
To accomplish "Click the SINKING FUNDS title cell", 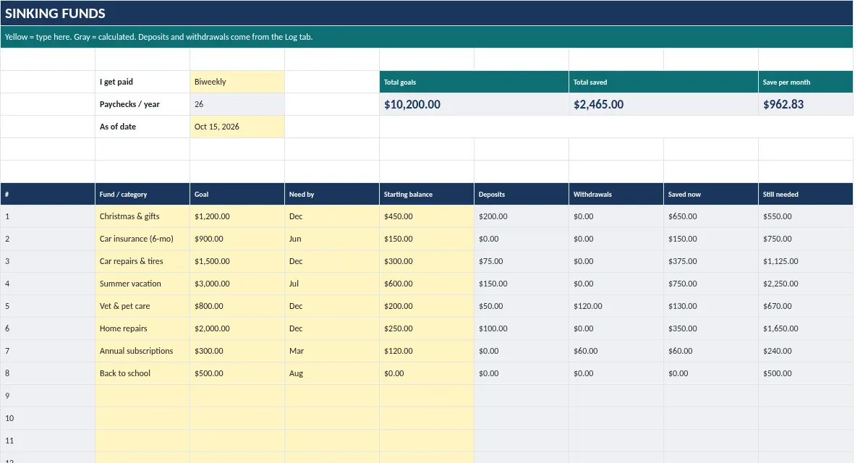I will tap(427, 13).
